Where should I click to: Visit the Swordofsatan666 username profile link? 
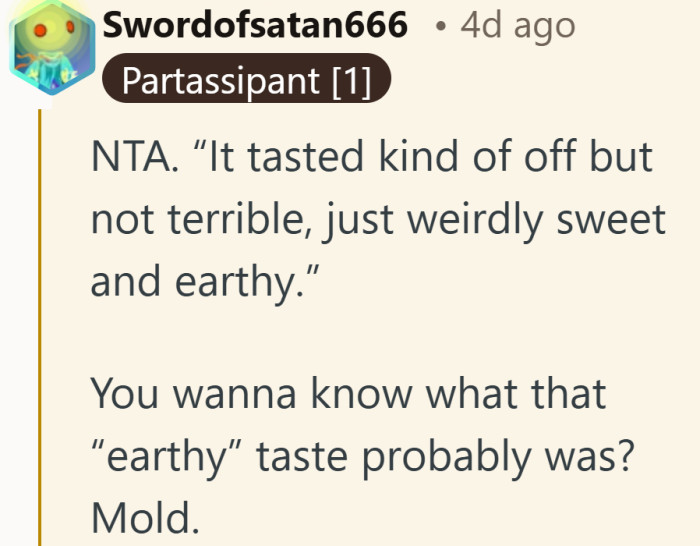coord(255,25)
